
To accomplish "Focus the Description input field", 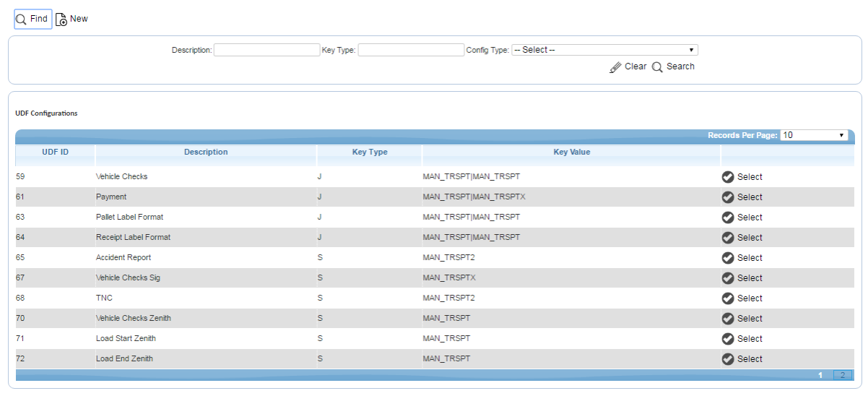I will tap(266, 50).
